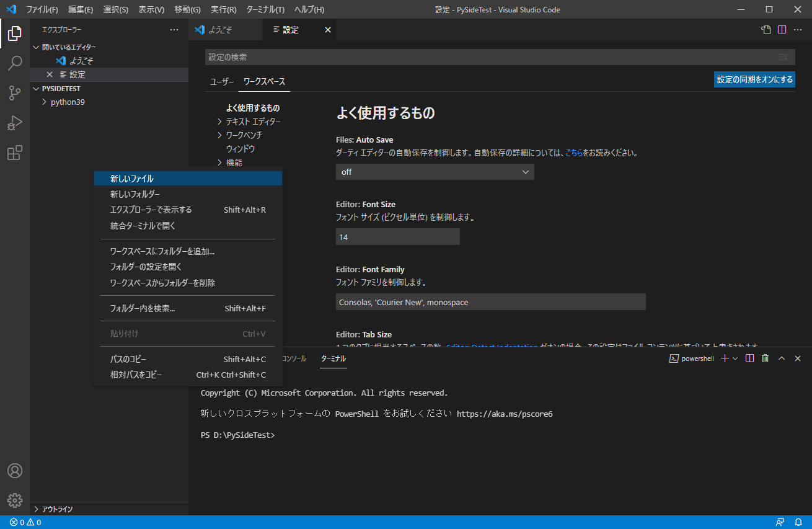Click Open Settings (JSON) icon in editor toolbar

[766, 30]
